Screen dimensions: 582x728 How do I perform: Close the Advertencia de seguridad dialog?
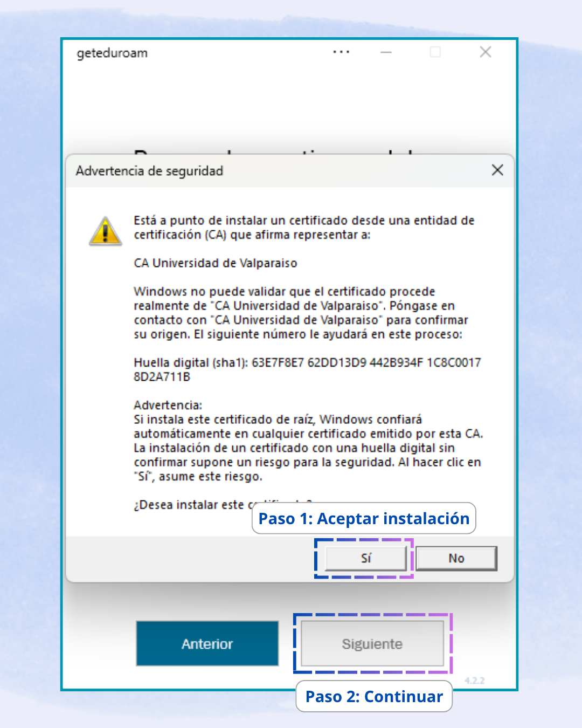pos(497,170)
